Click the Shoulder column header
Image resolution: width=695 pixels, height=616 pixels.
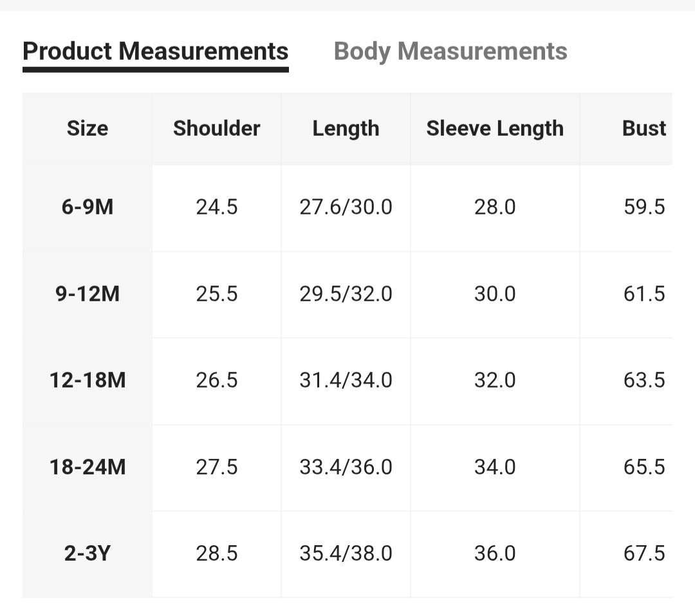click(x=216, y=129)
